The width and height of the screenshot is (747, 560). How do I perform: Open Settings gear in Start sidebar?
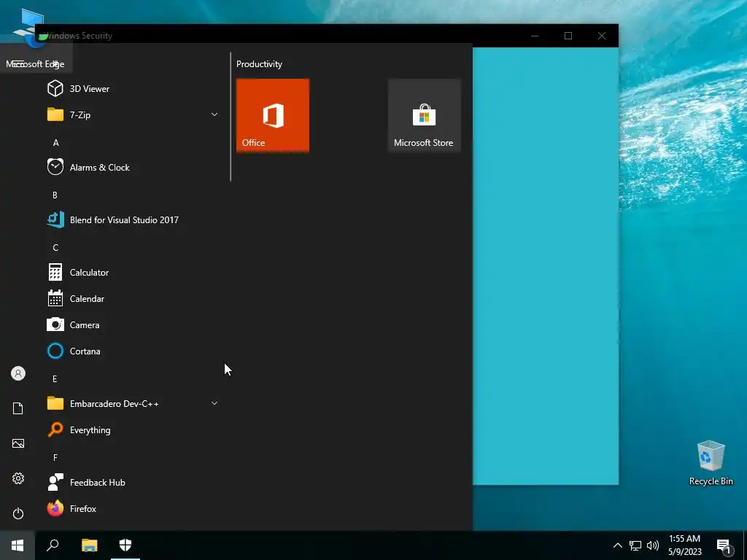coord(18,478)
